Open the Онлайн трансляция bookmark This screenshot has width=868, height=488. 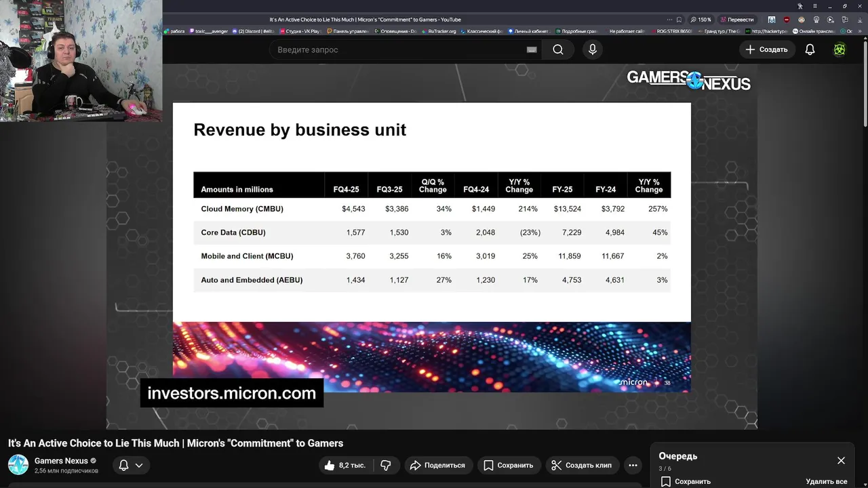click(x=812, y=31)
